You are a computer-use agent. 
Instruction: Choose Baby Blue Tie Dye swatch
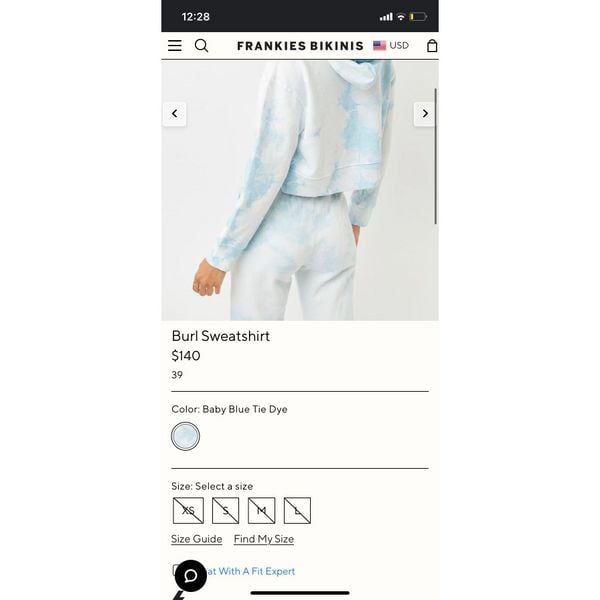tap(186, 436)
